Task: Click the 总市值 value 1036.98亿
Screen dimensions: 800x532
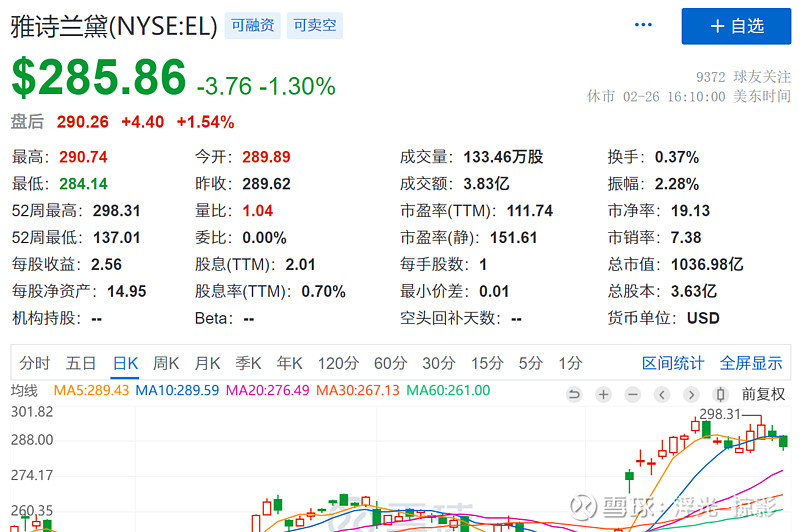Action: 707,265
